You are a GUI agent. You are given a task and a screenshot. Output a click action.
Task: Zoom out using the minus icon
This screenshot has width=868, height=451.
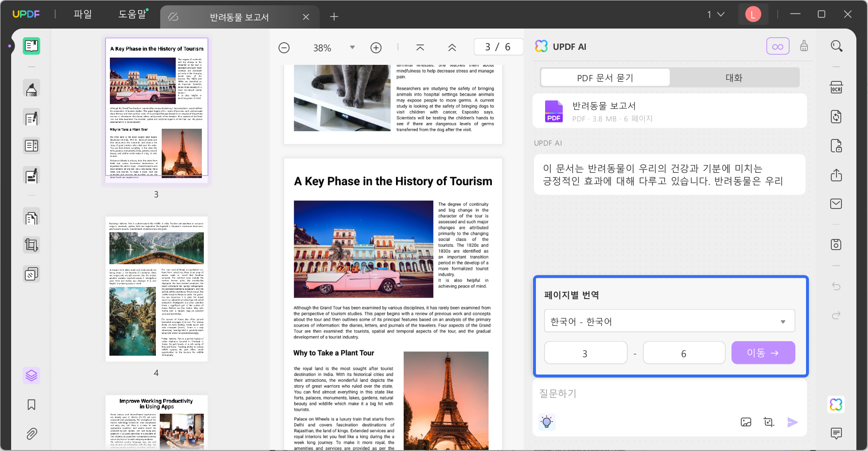[x=284, y=47]
